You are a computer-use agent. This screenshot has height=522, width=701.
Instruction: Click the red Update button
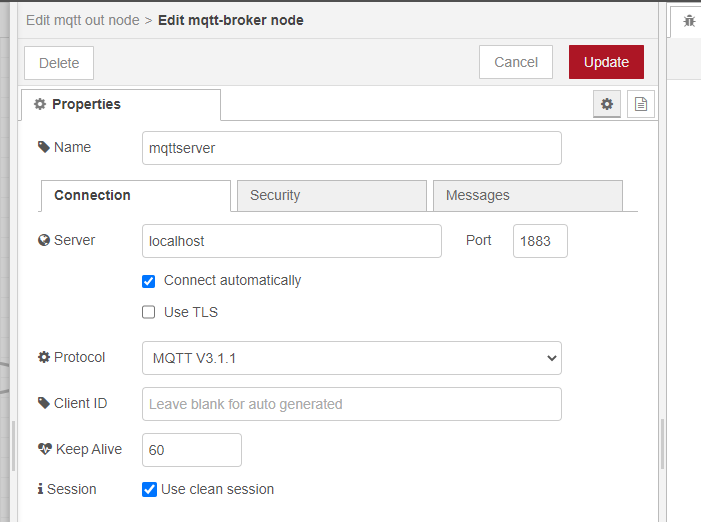606,62
